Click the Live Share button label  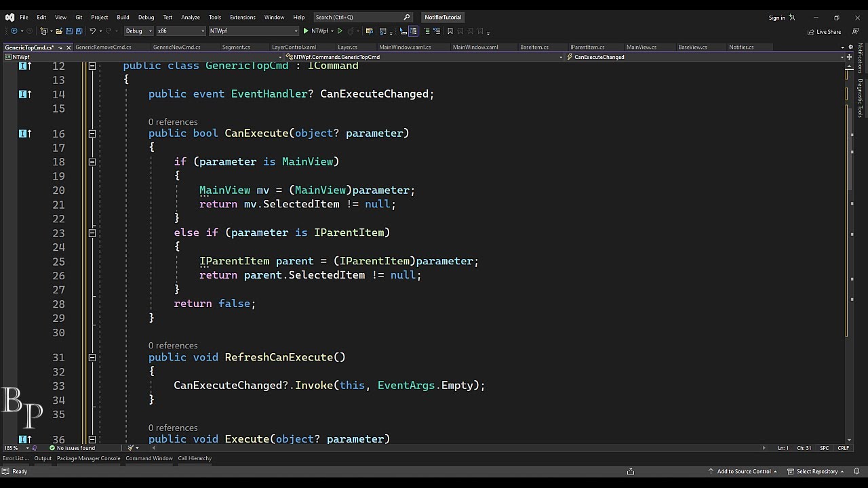(829, 32)
